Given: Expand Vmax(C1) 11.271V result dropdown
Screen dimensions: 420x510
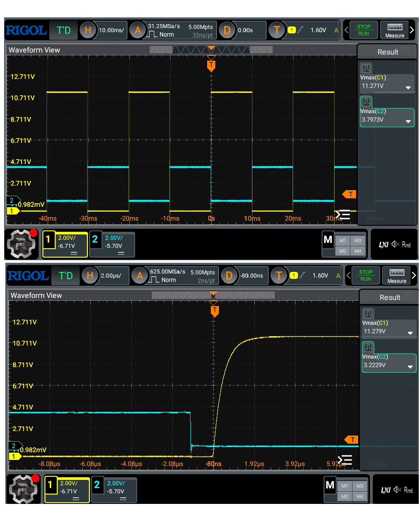Looking at the screenshot, I should (x=408, y=88).
